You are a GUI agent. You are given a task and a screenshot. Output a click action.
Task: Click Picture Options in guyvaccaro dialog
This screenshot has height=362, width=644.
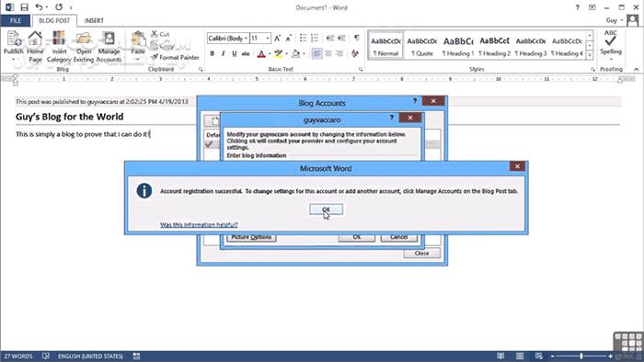pos(251,237)
